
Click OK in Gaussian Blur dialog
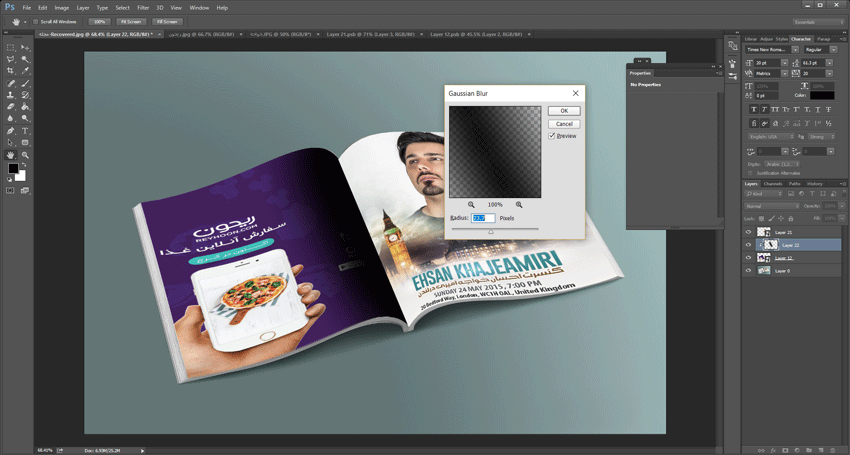pyautogui.click(x=564, y=111)
